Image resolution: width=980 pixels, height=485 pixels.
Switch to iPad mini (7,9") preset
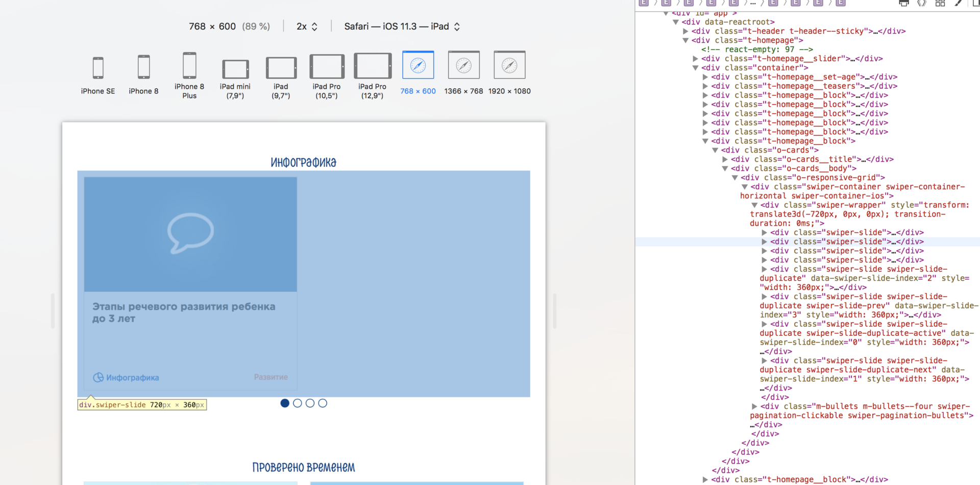pyautogui.click(x=235, y=79)
